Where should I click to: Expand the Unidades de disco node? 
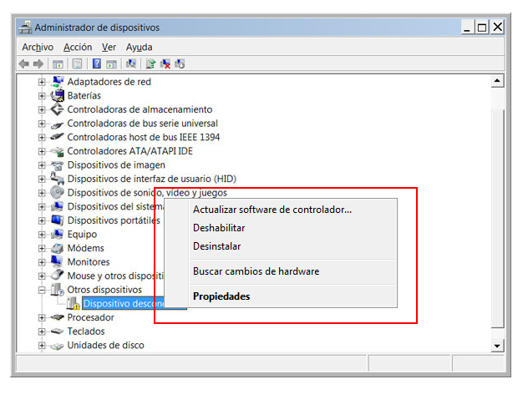pos(42,346)
